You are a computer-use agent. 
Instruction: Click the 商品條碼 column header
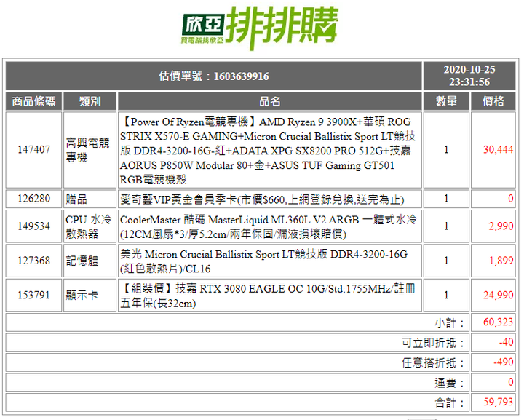click(x=33, y=101)
